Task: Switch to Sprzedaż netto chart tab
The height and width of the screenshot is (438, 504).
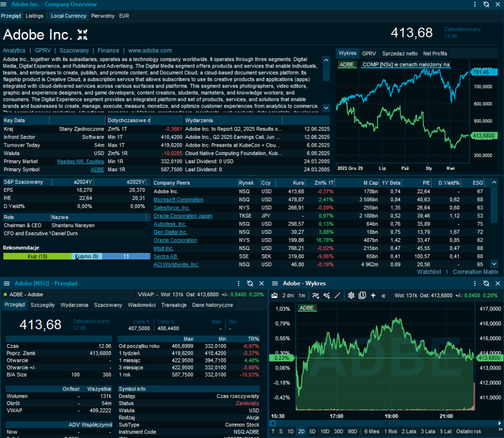Action: point(400,53)
